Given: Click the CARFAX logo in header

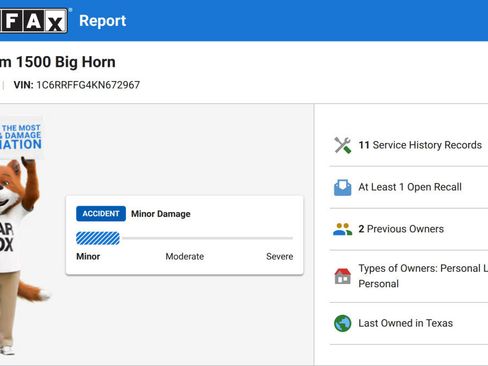Looking at the screenshot, I should 33,21.
